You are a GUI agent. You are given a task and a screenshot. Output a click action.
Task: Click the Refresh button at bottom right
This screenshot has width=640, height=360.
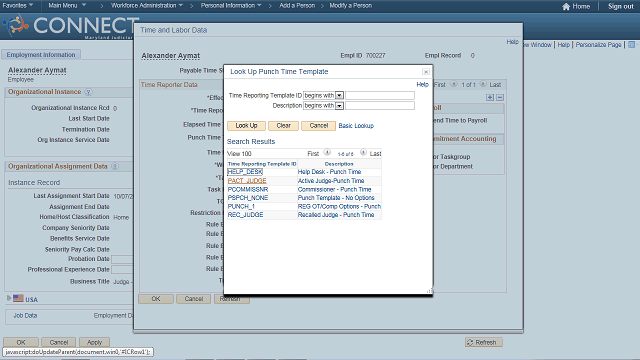click(x=484, y=342)
